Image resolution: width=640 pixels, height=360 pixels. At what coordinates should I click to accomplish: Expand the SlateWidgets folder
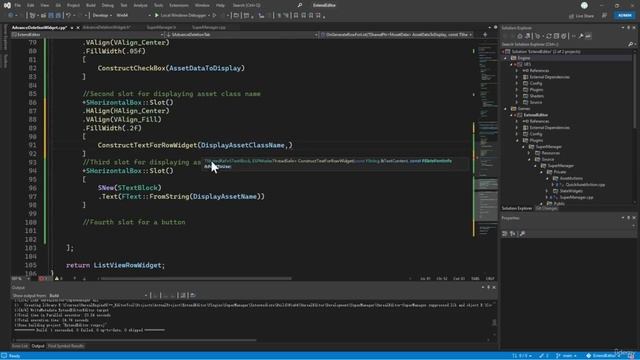[547, 191]
